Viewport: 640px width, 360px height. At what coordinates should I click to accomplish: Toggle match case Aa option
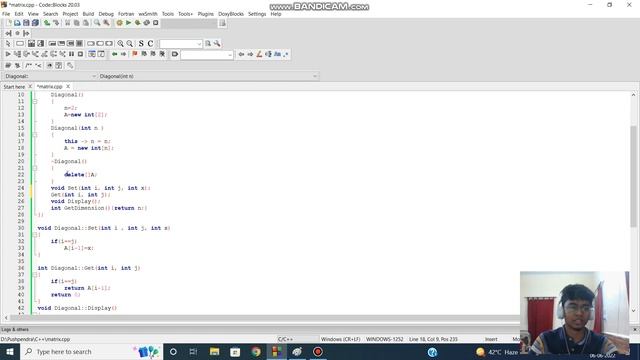tap(278, 54)
